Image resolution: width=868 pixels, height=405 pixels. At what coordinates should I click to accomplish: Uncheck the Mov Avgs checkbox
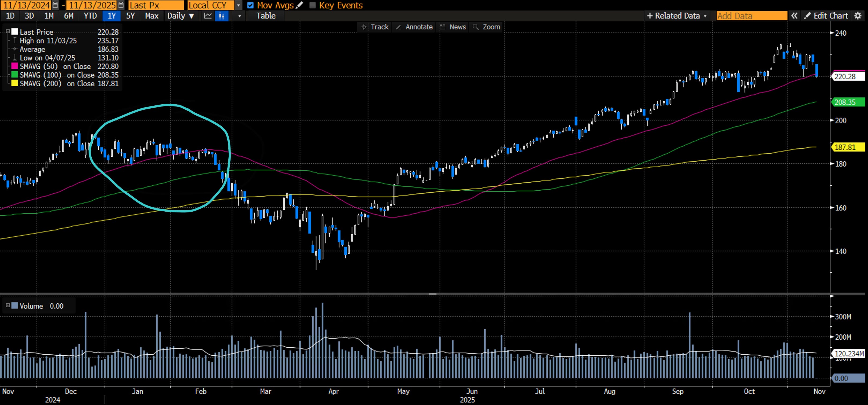coord(250,5)
